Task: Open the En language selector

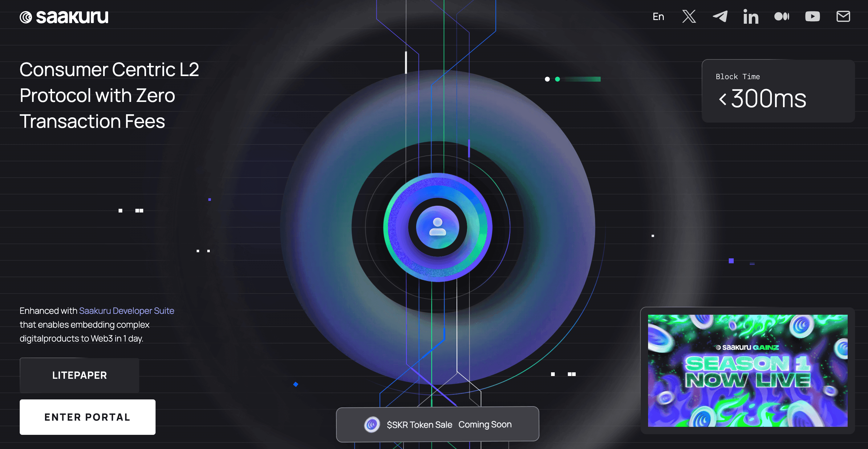Action: tap(658, 17)
